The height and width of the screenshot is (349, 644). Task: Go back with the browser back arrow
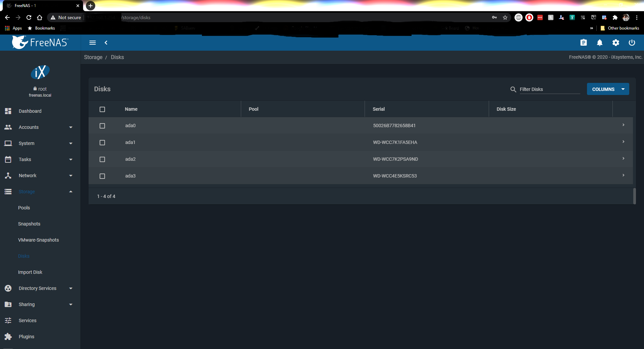pyautogui.click(x=7, y=17)
